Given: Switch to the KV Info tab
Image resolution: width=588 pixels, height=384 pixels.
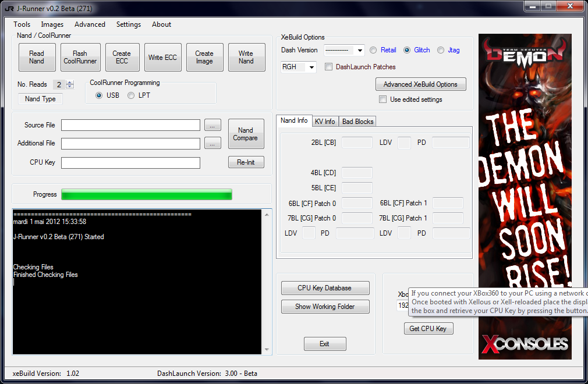Looking at the screenshot, I should (x=325, y=122).
